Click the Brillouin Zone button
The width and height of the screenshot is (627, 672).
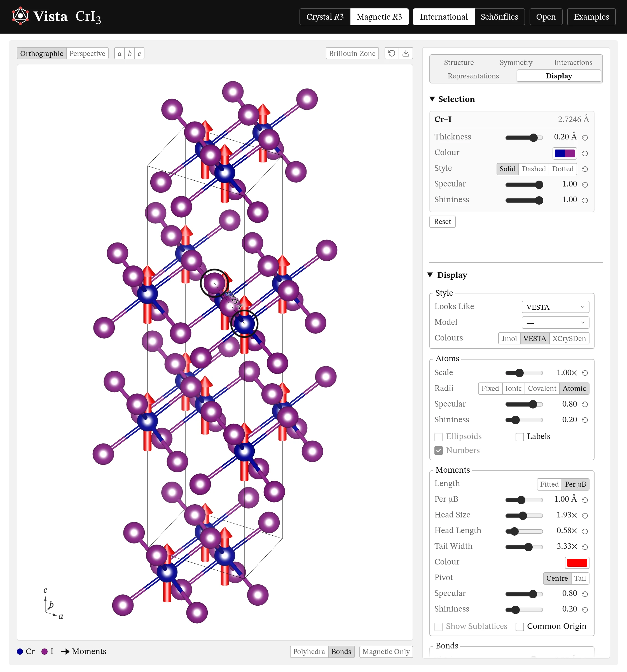point(352,53)
